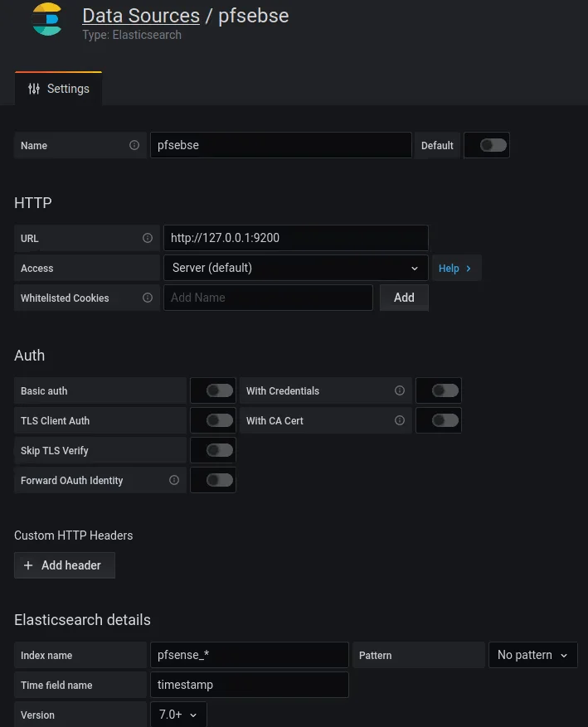The image size is (588, 727).
Task: Click the With Credentials info icon
Action: [x=400, y=390]
